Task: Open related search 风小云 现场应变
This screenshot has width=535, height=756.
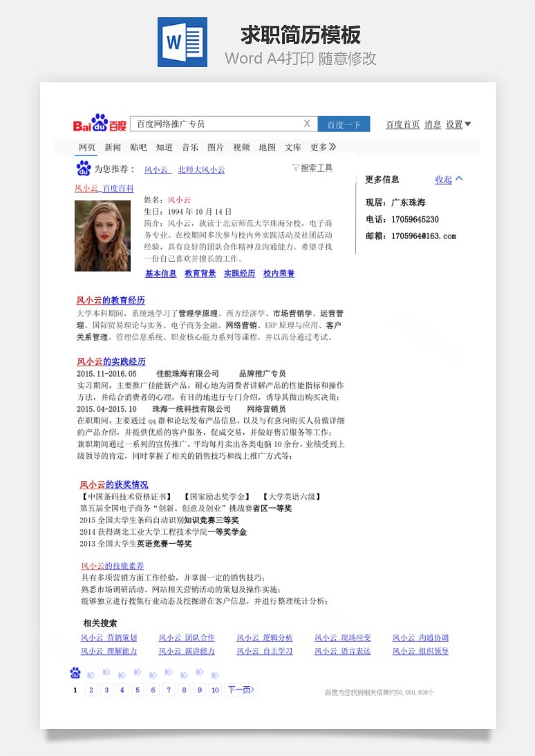Action: 343,638
